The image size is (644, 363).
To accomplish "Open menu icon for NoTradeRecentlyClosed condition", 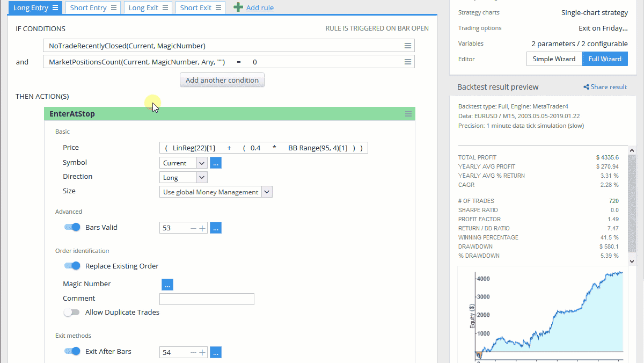I will click(x=408, y=46).
